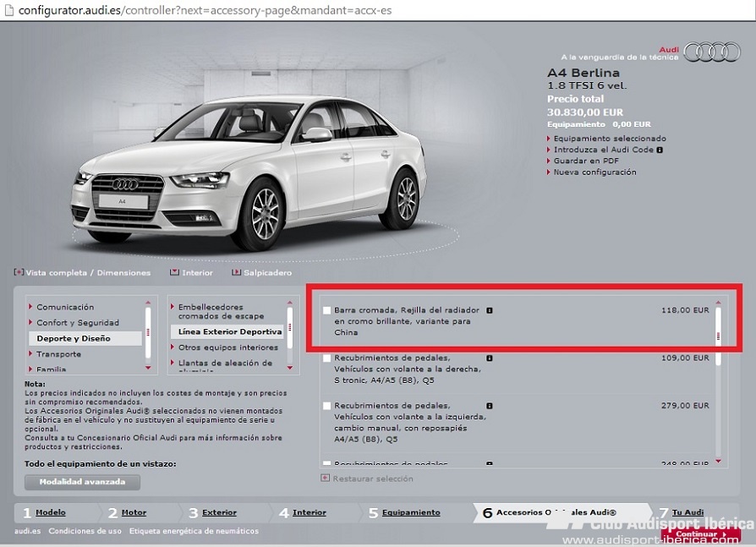The image size is (756, 547).
Task: Click Introduzca el Audi Code link
Action: click(603, 150)
